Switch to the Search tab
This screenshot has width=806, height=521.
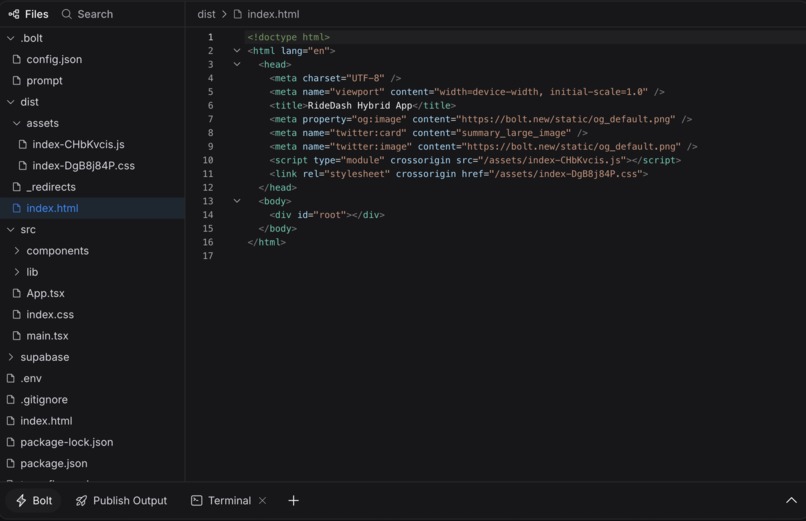pos(87,14)
